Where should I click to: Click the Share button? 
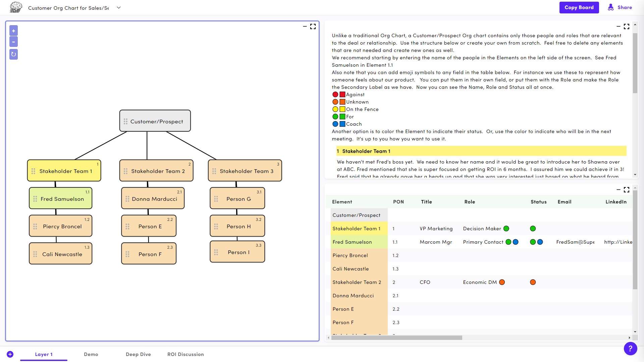620,7
